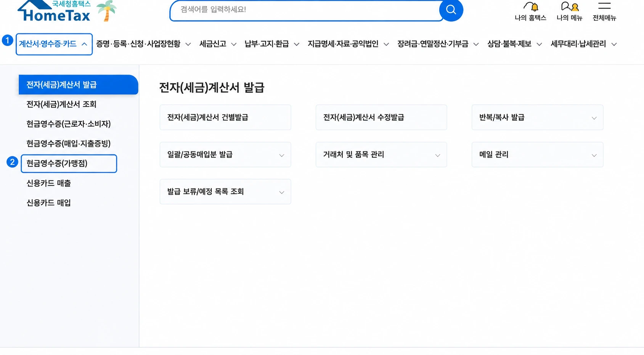This screenshot has width=644, height=355.
Task: Select 현금영수증(매입·지출증빙) in sidebar
Action: point(69,144)
